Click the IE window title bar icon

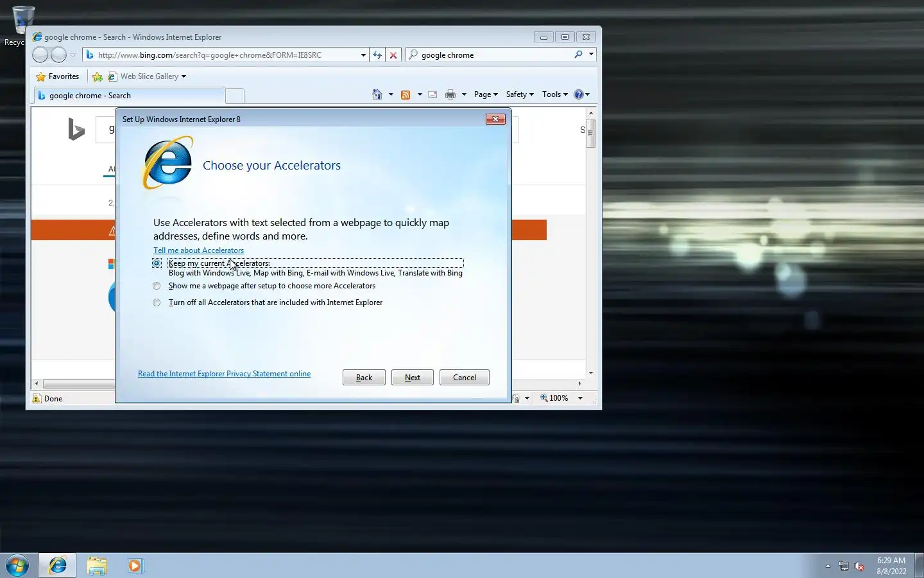(37, 37)
